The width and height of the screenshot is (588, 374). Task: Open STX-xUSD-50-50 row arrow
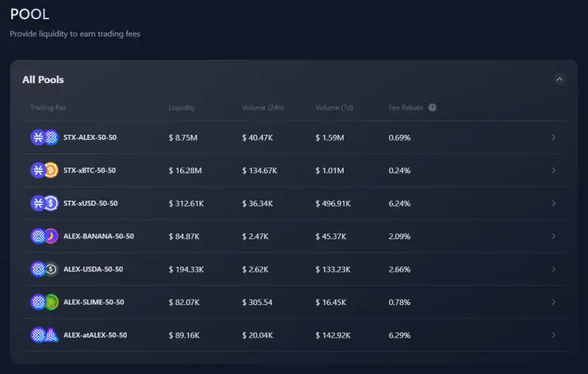point(553,204)
